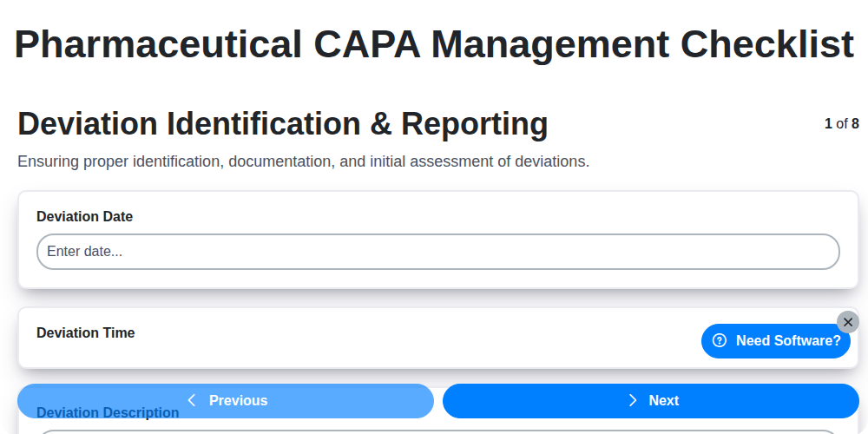Go back with the Previous button
868x434 pixels.
click(x=226, y=401)
